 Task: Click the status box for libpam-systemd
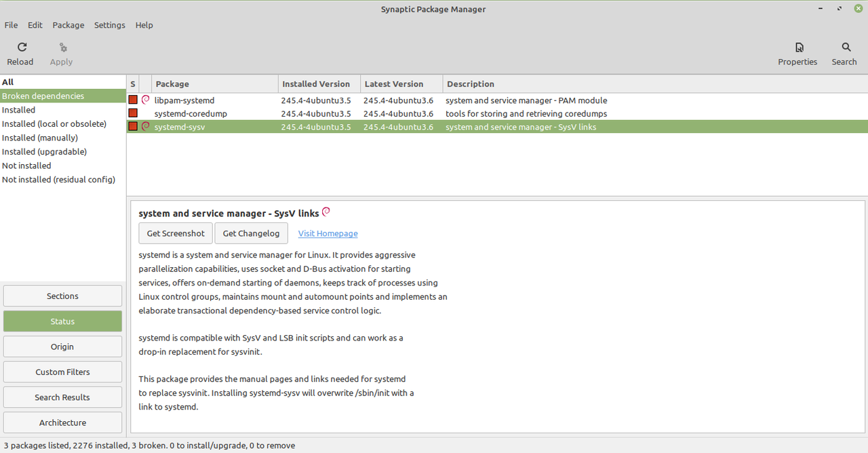133,100
